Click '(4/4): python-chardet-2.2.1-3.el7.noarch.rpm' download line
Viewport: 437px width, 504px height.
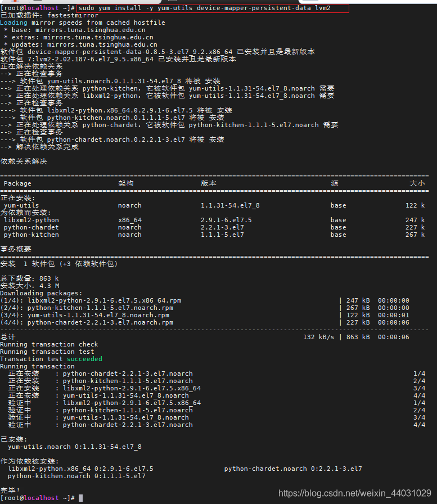[x=205, y=323]
